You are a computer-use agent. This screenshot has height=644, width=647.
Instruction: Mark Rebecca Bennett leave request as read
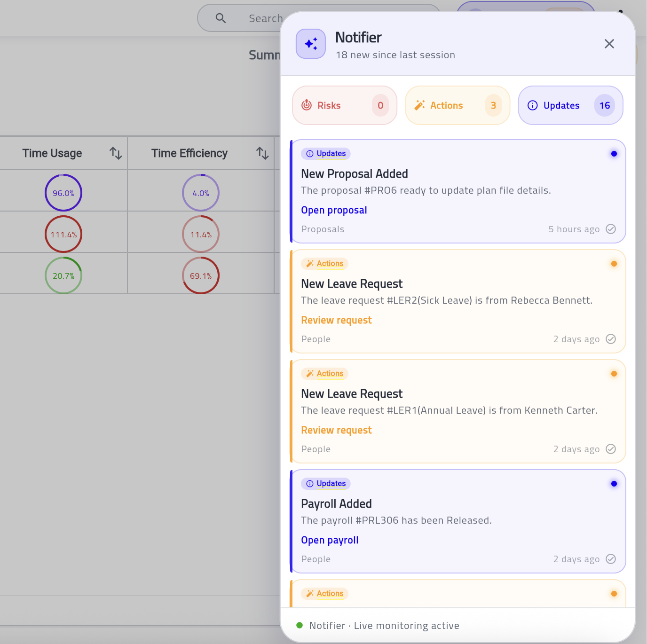[x=610, y=339]
